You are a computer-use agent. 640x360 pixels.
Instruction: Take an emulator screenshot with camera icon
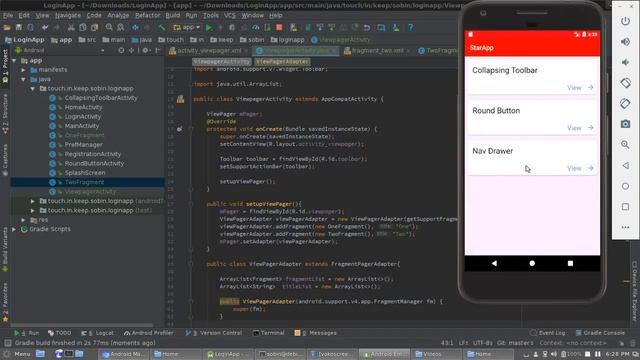point(625,124)
